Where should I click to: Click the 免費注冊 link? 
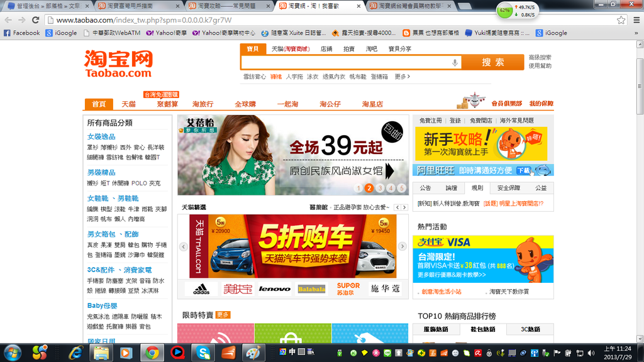pyautogui.click(x=430, y=121)
